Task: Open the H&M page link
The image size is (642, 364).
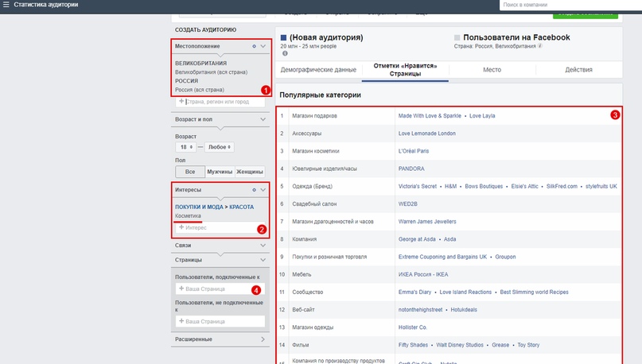Action: point(451,186)
